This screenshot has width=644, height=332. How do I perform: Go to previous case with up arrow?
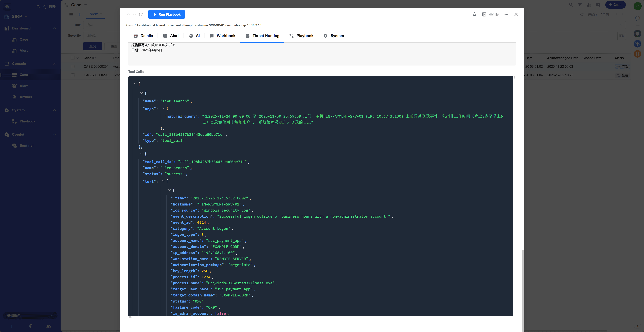(x=128, y=14)
